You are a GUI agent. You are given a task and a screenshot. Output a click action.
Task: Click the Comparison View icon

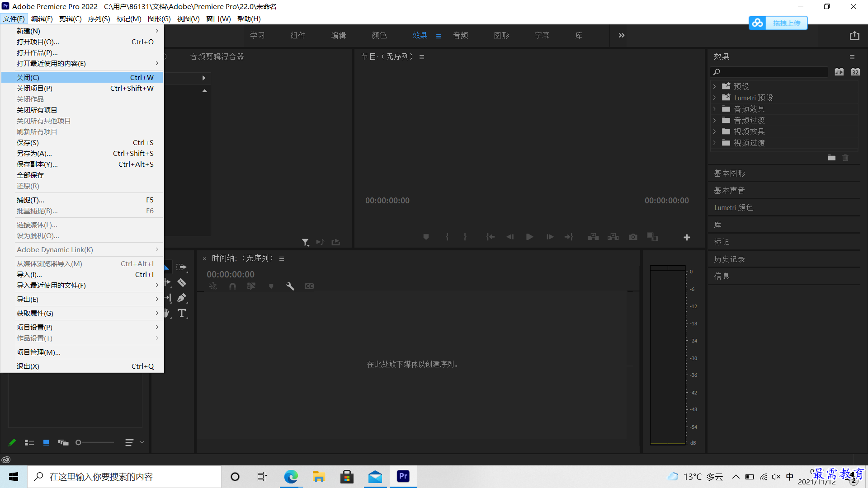click(652, 237)
